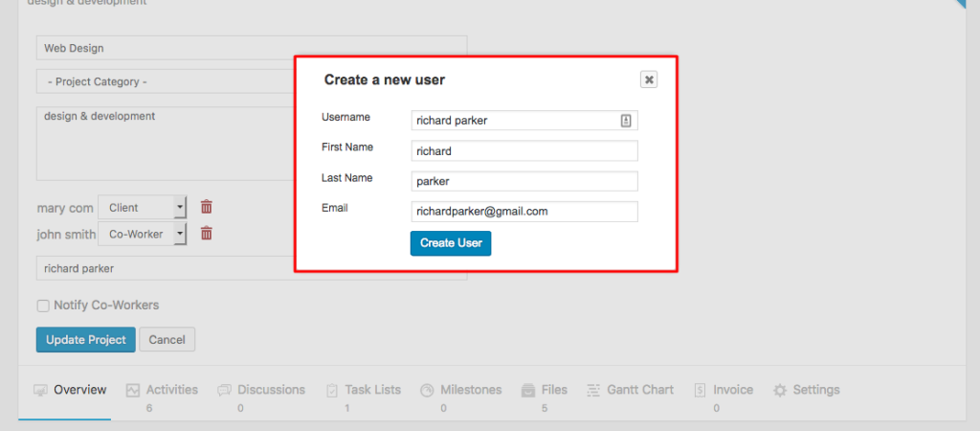Click the Milestones gauge icon
Viewport: 980px width, 431px height.
pyautogui.click(x=427, y=391)
